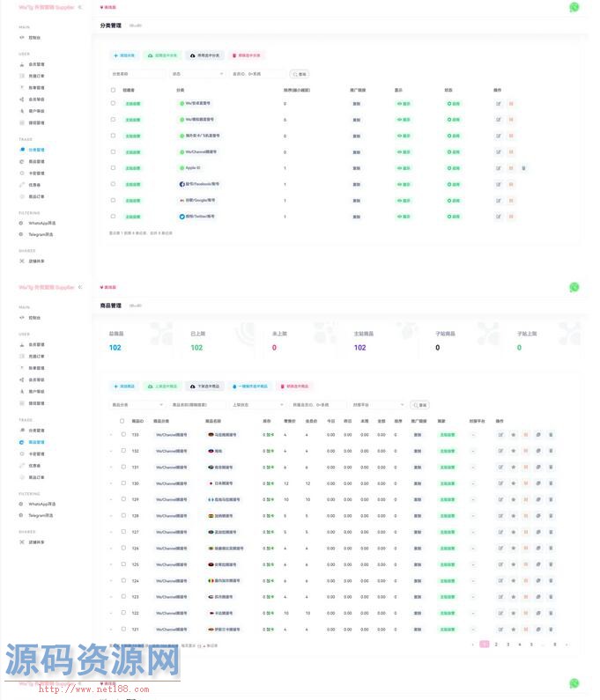Viewport: 600px width, 700px height.
Task: Open Telegram filter item in lower sidebar
Action: pos(36,515)
